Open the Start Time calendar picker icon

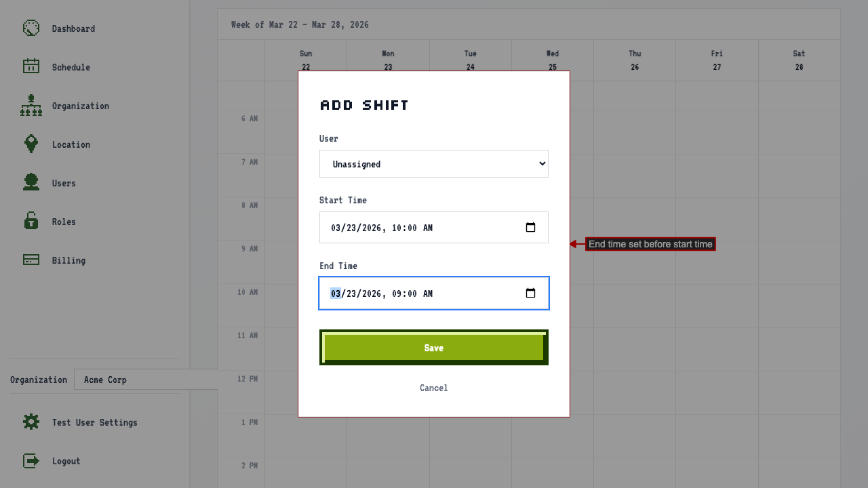pyautogui.click(x=531, y=228)
